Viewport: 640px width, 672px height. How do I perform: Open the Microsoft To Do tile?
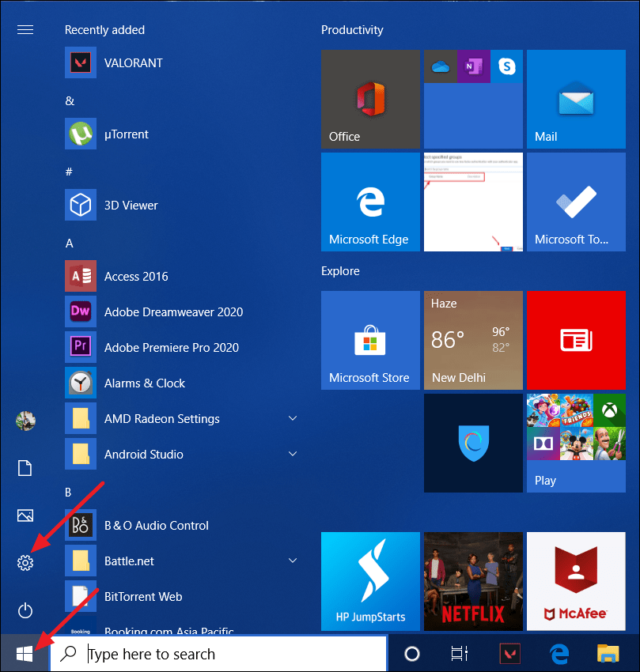coord(576,202)
